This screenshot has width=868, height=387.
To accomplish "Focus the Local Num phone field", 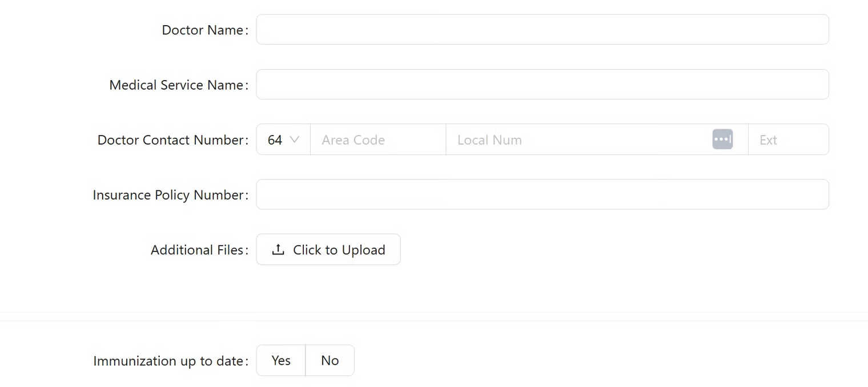I will 577,140.
